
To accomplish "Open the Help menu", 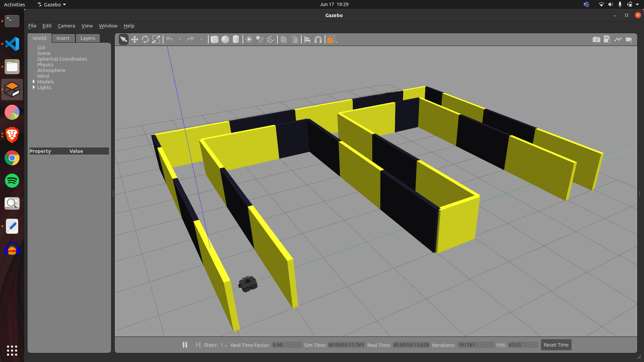I will click(x=129, y=26).
